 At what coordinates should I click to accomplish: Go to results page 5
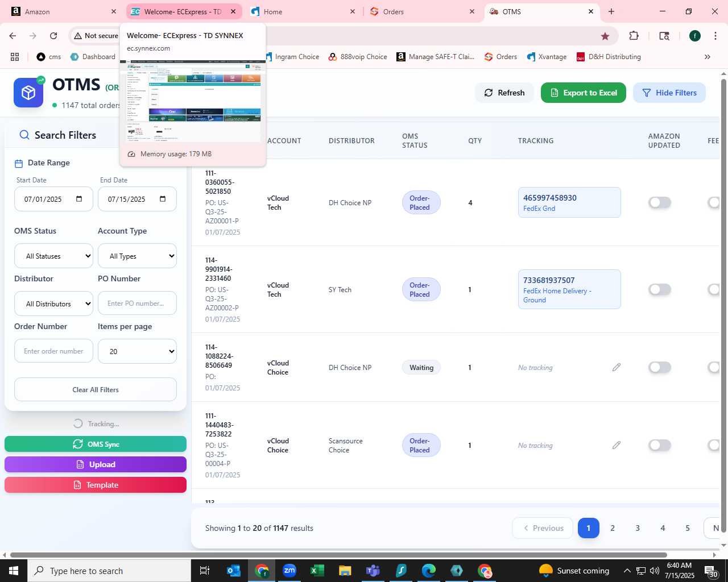688,528
